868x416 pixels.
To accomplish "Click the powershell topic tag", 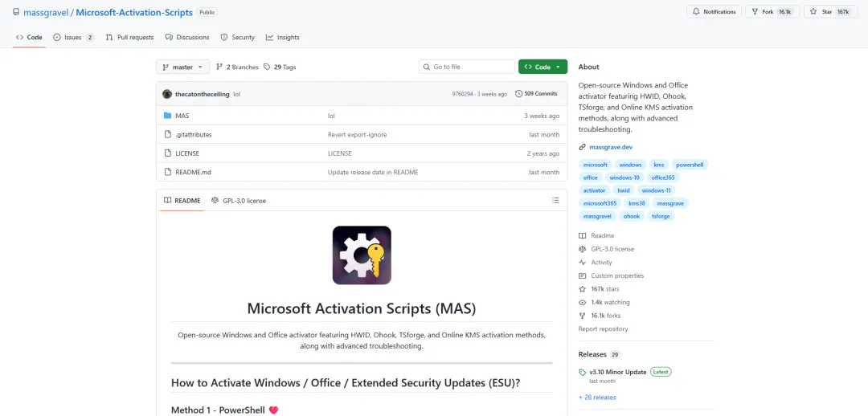I will tap(690, 165).
